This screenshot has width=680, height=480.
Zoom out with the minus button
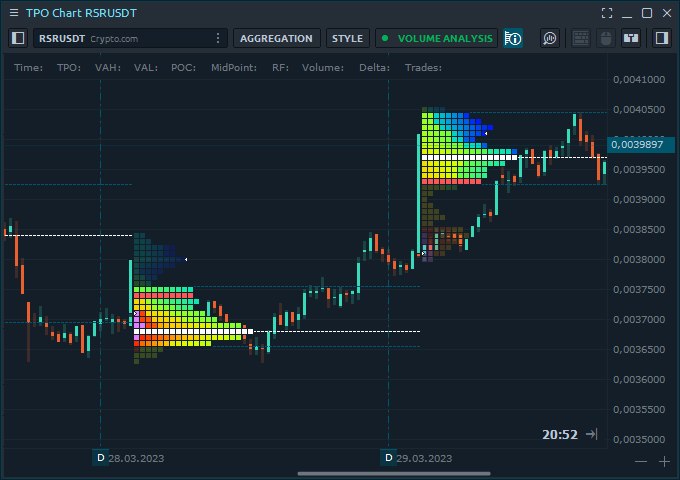click(x=641, y=462)
